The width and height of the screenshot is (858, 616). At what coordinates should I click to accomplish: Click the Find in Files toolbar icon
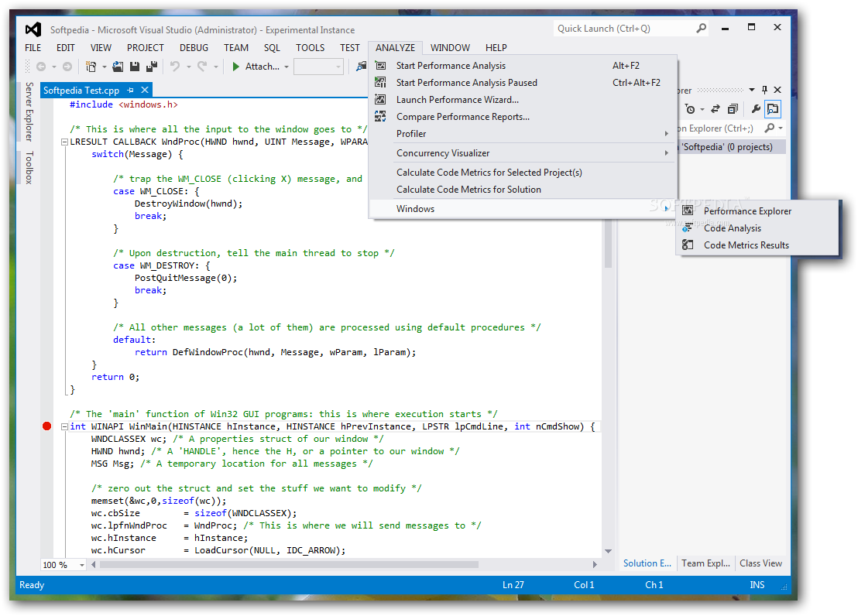[x=361, y=67]
